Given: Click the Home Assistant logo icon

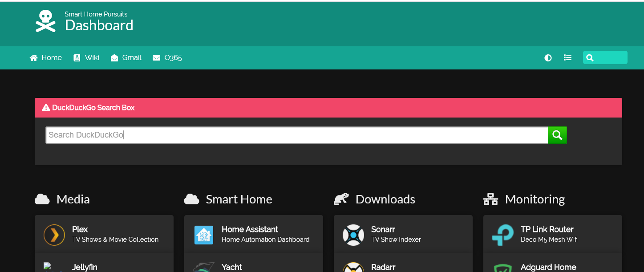Looking at the screenshot, I should tap(204, 235).
